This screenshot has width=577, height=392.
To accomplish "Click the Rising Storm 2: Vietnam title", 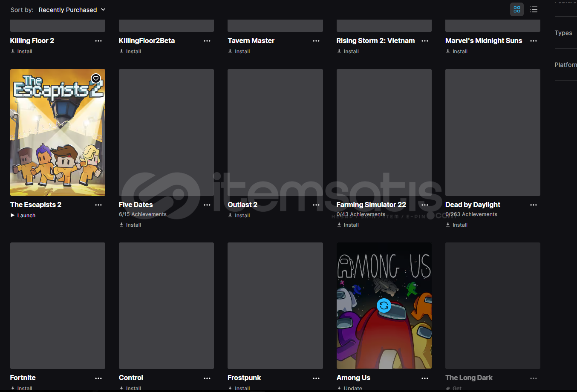I will tap(375, 40).
